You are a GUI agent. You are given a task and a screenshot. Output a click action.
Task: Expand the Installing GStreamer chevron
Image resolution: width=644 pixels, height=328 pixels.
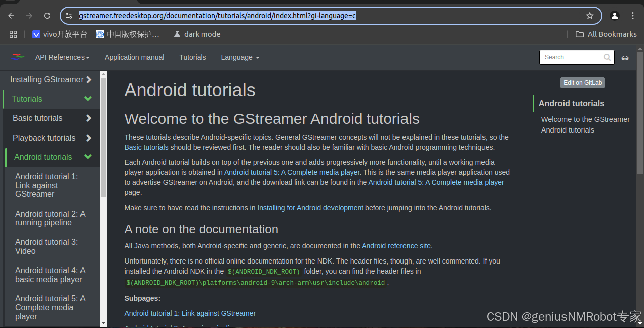[89, 79]
